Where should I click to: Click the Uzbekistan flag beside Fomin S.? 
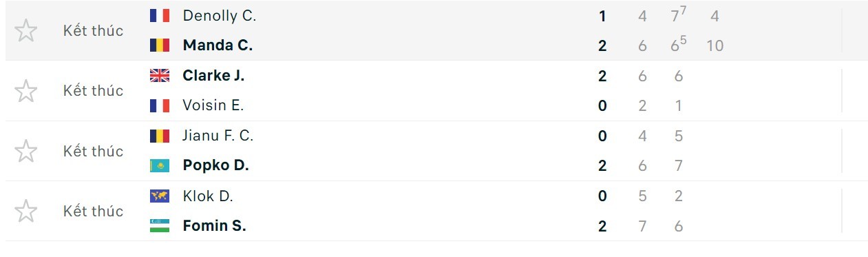tap(160, 225)
